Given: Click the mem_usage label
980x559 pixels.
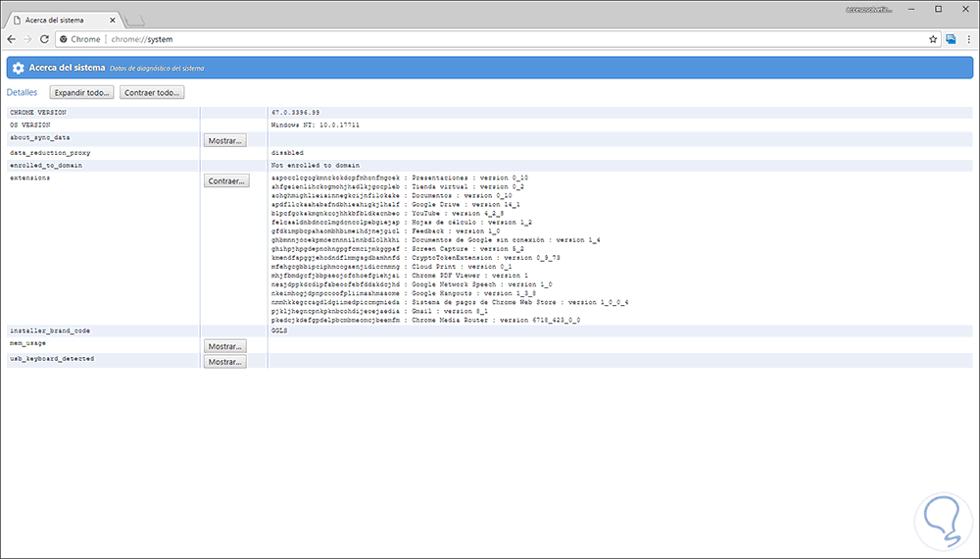Looking at the screenshot, I should [x=27, y=343].
